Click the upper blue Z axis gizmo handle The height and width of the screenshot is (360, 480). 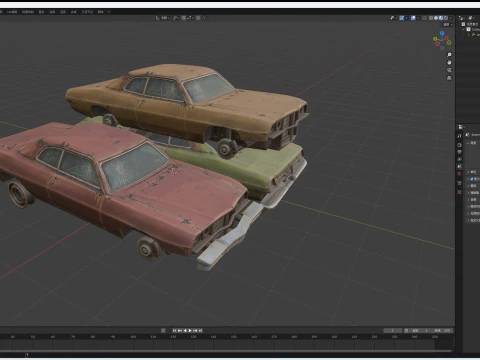pyautogui.click(x=442, y=33)
